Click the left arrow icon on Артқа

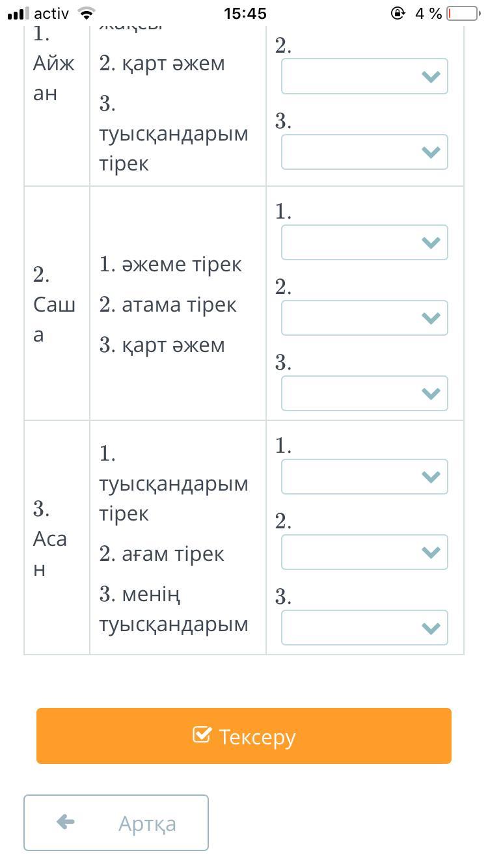(x=66, y=822)
